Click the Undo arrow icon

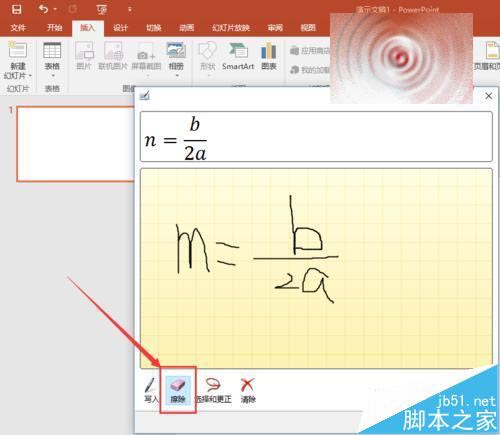tap(43, 9)
